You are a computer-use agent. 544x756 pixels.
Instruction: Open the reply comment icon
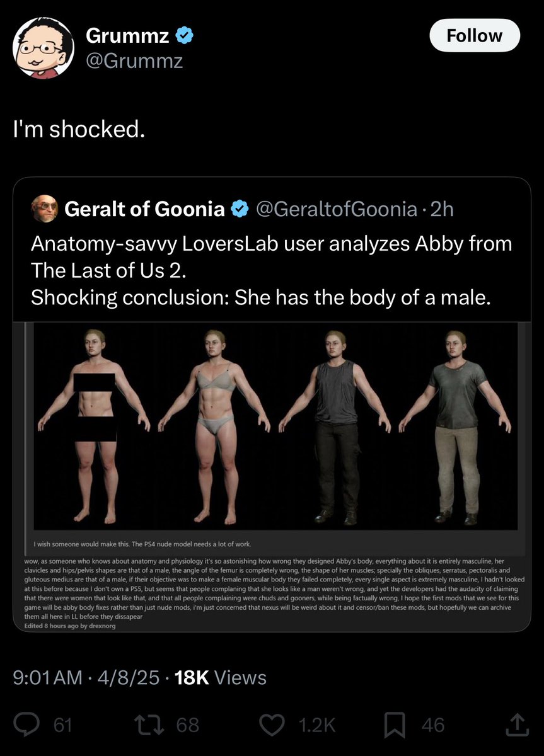(x=27, y=724)
